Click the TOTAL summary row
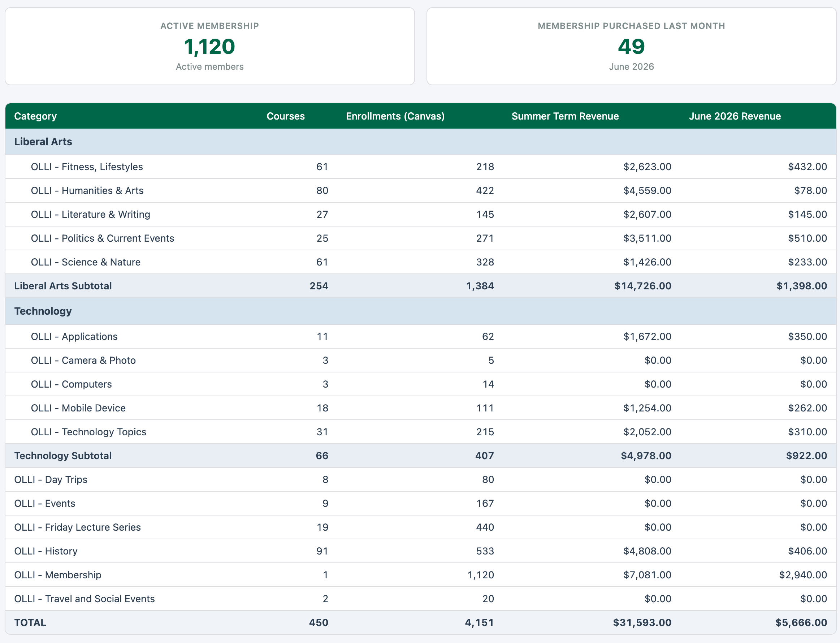 point(421,622)
